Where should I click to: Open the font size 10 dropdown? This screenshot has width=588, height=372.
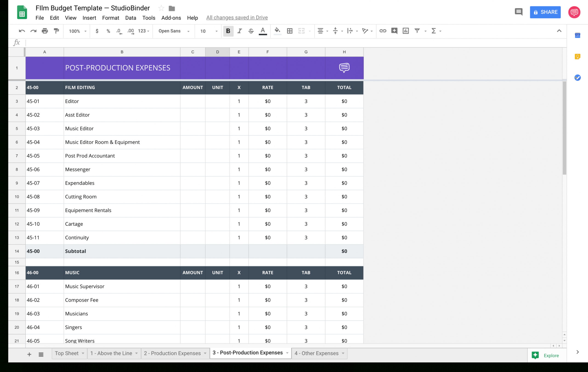pyautogui.click(x=209, y=31)
